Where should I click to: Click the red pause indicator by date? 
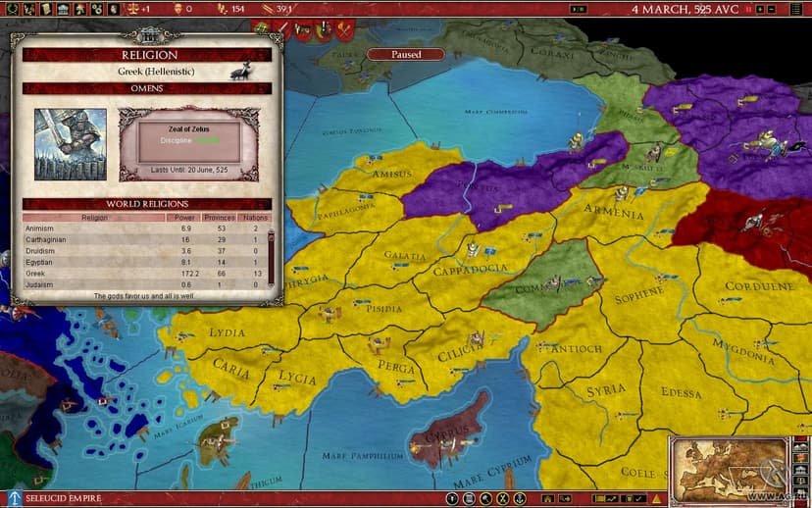click(x=748, y=9)
